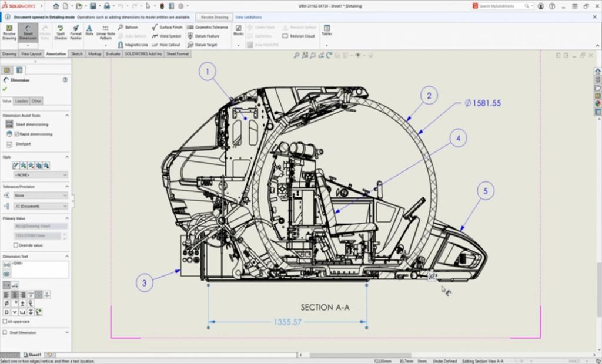The width and height of the screenshot is (602, 364).
Task: Click the Home icon in the quick access toolbar
Action: [x=56, y=6]
